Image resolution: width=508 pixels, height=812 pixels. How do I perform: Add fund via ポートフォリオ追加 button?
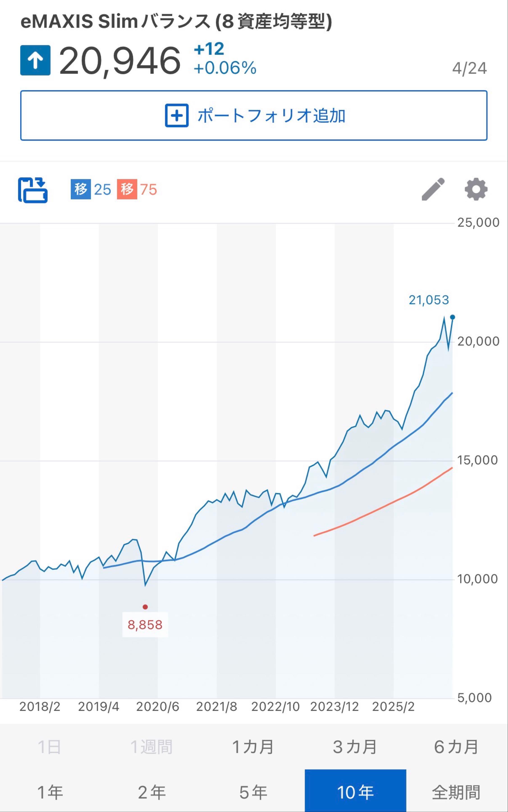[254, 115]
